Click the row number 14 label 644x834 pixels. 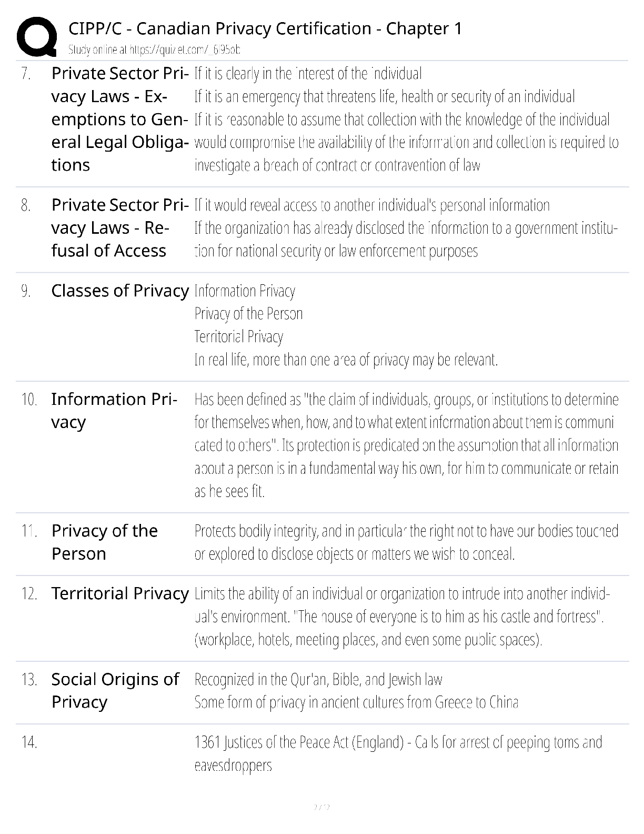click(x=29, y=742)
